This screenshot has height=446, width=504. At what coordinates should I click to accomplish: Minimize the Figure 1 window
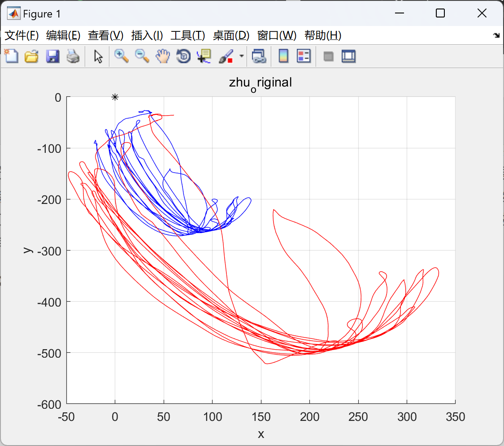click(400, 13)
